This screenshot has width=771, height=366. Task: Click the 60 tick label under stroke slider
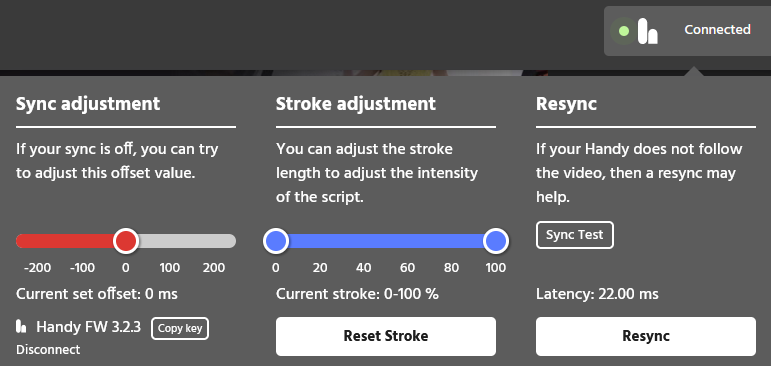(x=407, y=268)
